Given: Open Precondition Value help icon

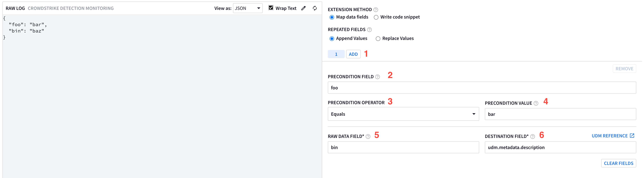Looking at the screenshot, I should click(x=536, y=103).
